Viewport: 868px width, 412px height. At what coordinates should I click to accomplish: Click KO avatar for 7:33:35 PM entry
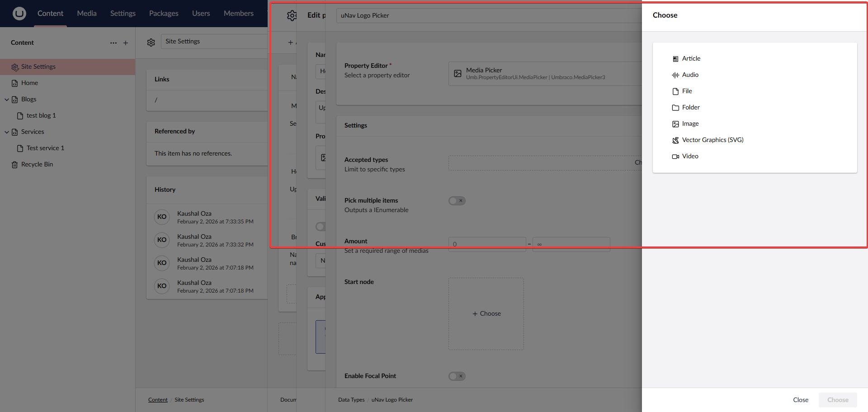click(x=162, y=217)
